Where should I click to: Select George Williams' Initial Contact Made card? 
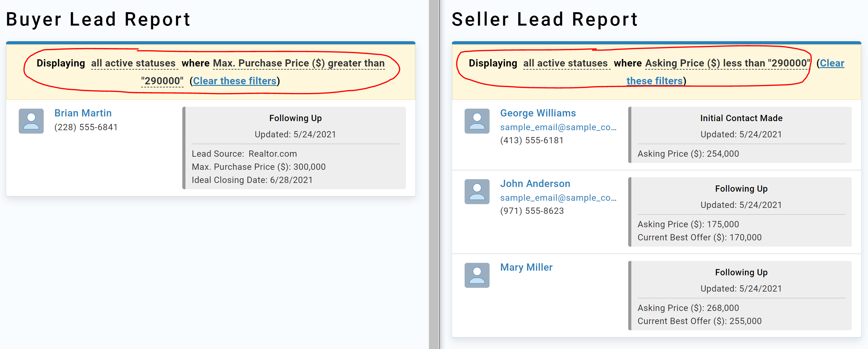pyautogui.click(x=741, y=135)
